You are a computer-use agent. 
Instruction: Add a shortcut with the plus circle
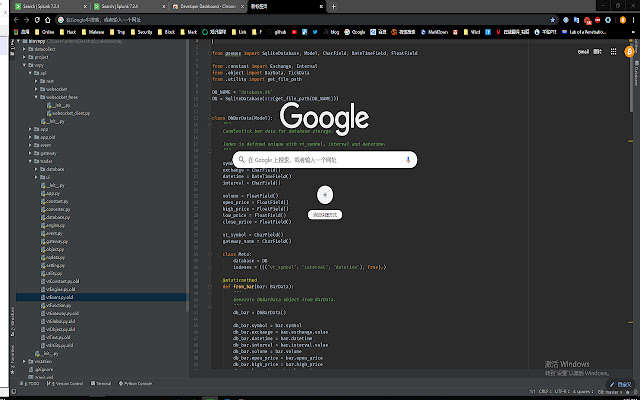click(x=325, y=195)
